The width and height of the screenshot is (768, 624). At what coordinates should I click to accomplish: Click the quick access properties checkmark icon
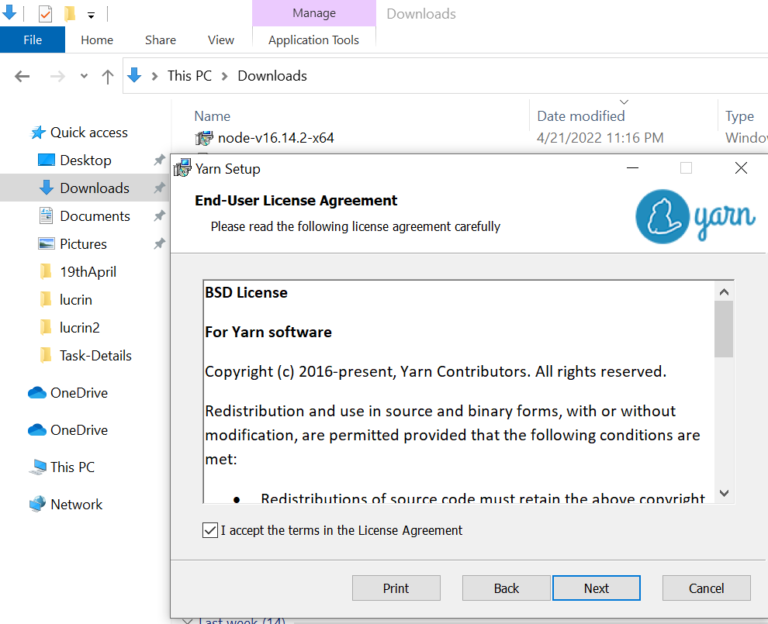45,13
